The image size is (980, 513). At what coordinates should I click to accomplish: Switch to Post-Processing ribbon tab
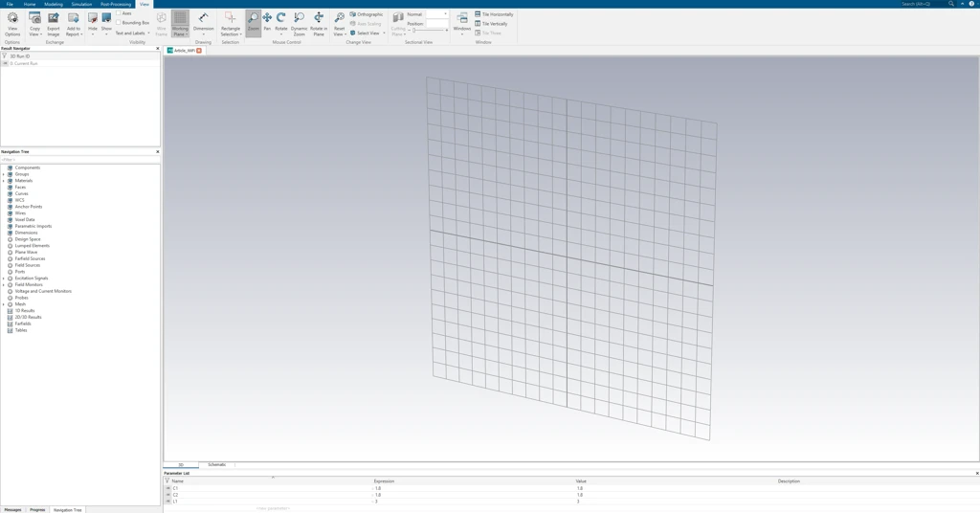pos(116,4)
